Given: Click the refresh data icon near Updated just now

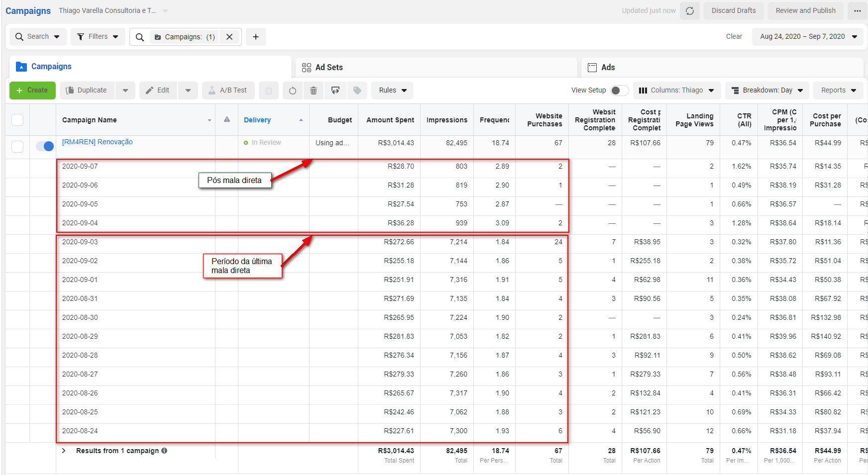Looking at the screenshot, I should [x=690, y=11].
